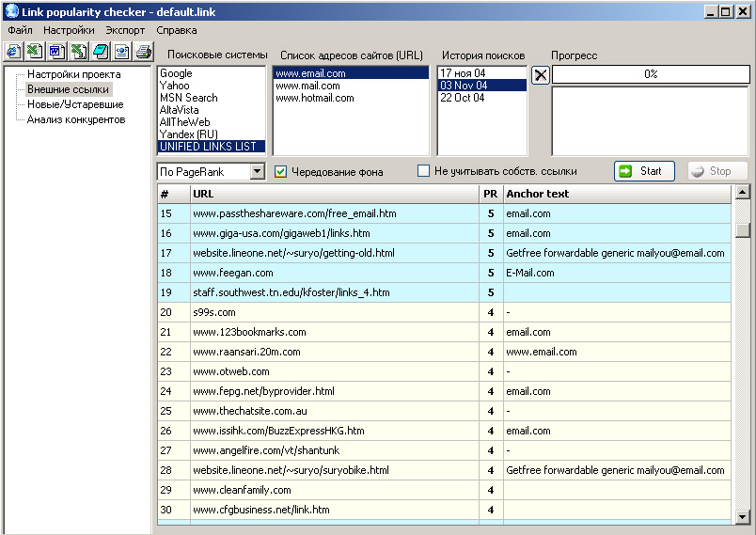Select 'Настройки проекта' in the tree
The height and width of the screenshot is (535, 756).
click(73, 74)
